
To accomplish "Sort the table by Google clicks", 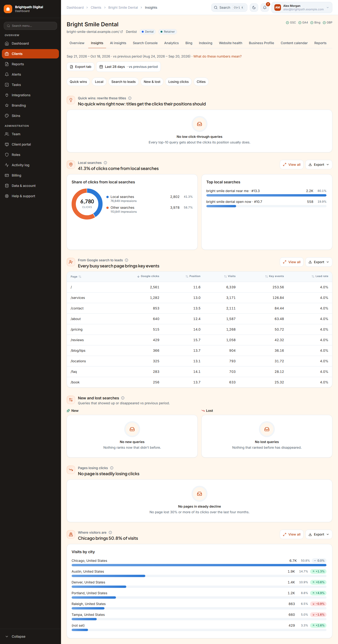I will (148, 276).
